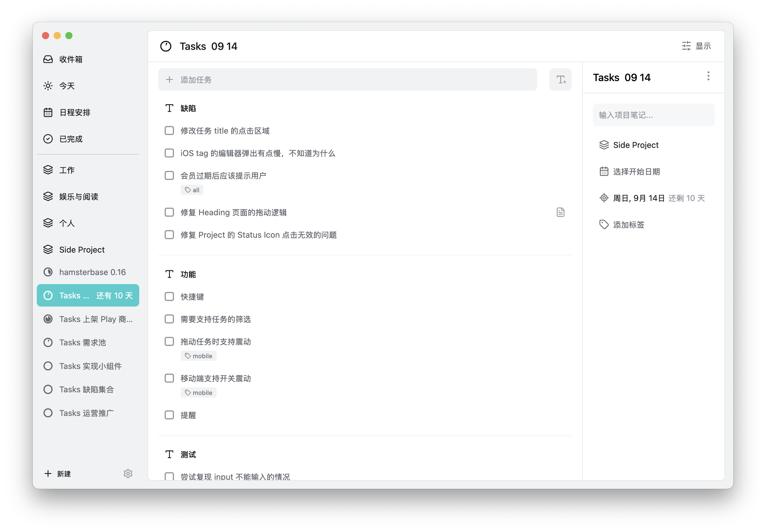Open the three-dot project options menu
Image resolution: width=766 pixels, height=532 pixels.
[708, 76]
